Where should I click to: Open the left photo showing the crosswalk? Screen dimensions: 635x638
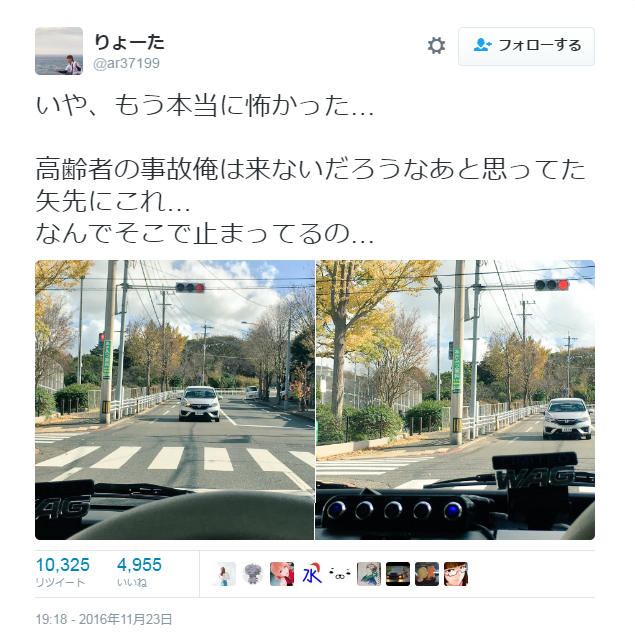tap(175, 400)
